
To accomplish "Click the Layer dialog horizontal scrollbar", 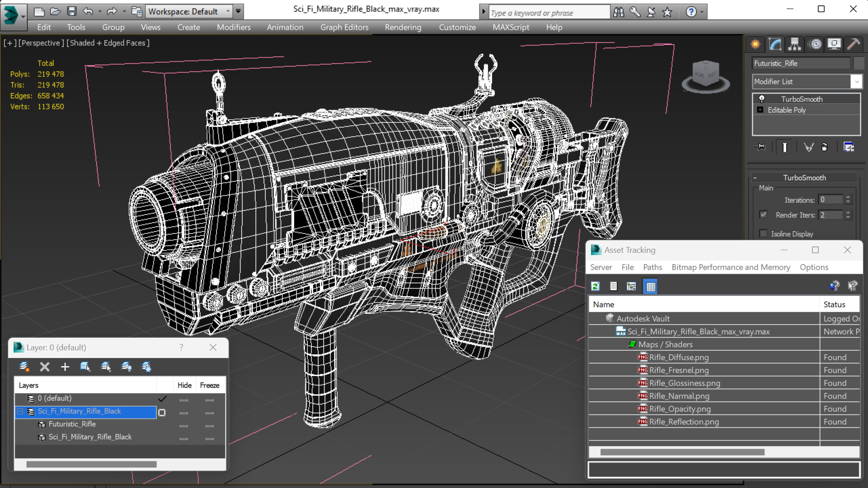I will [x=91, y=464].
